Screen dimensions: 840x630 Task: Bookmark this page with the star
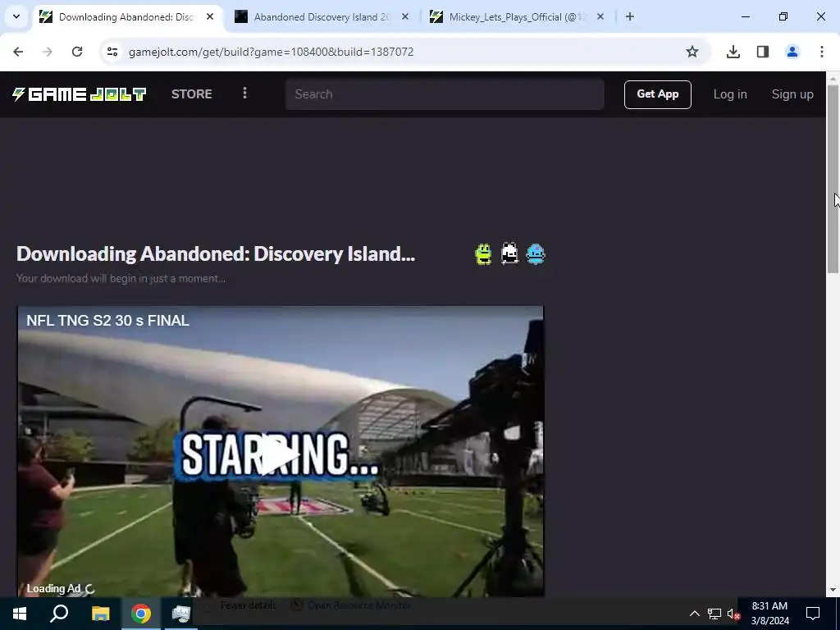pos(692,52)
